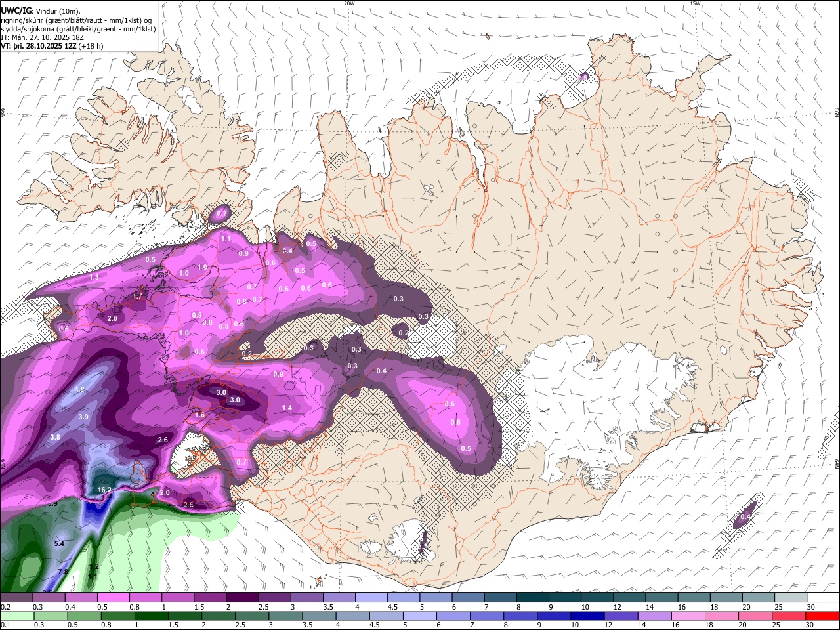Click the red swatch ending the rain legend
This screenshot has height=630, width=840.
[822, 616]
